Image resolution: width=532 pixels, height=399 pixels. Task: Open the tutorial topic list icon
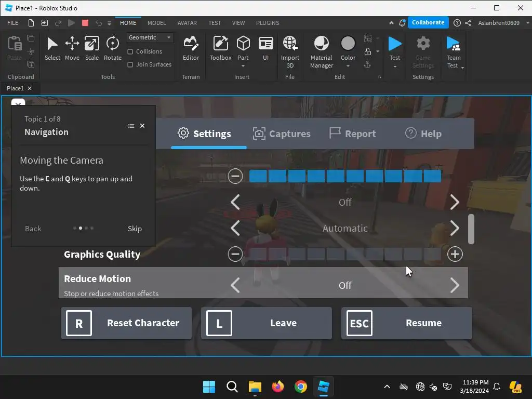[x=131, y=126]
